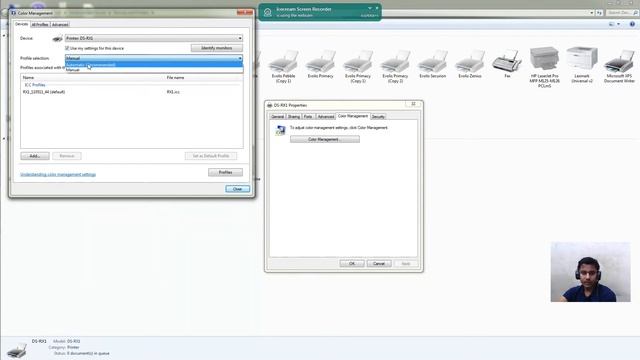Switch to the Devices tab in Color Management

click(22, 24)
